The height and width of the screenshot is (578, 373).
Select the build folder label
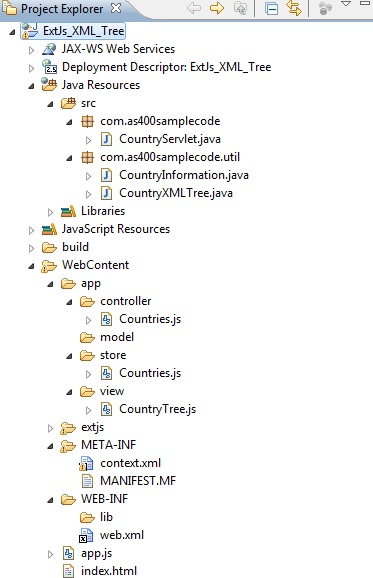point(76,247)
